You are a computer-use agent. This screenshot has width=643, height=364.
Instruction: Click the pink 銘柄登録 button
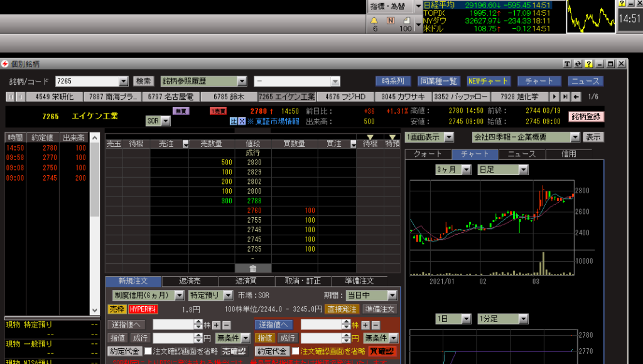[x=586, y=116]
